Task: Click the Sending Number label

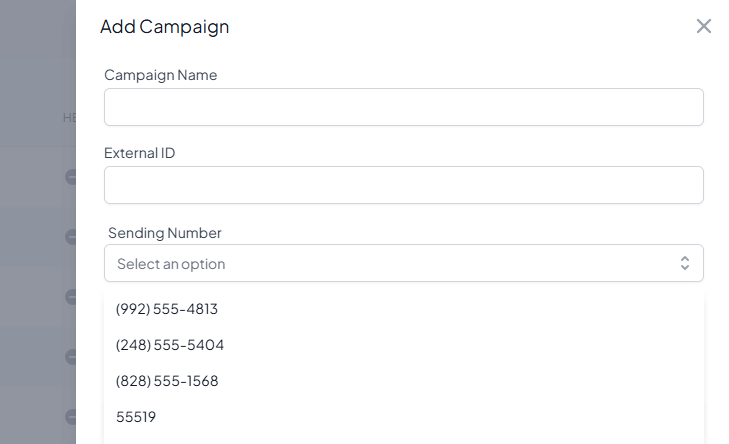Action: click(165, 233)
